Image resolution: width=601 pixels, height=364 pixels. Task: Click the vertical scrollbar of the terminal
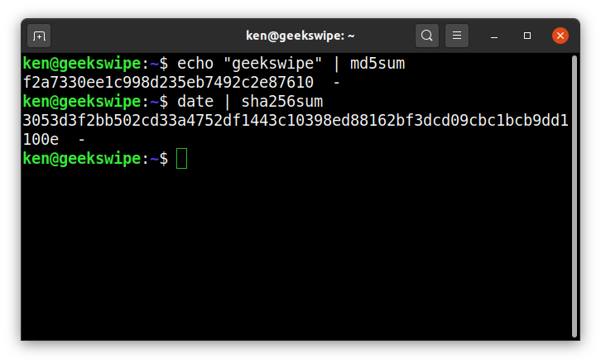575,196
